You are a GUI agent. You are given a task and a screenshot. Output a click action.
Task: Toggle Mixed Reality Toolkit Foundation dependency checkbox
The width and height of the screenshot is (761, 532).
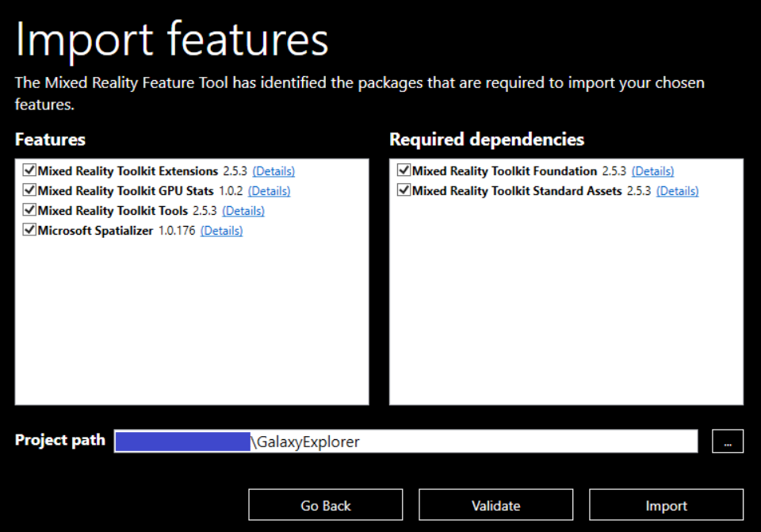pyautogui.click(x=404, y=170)
